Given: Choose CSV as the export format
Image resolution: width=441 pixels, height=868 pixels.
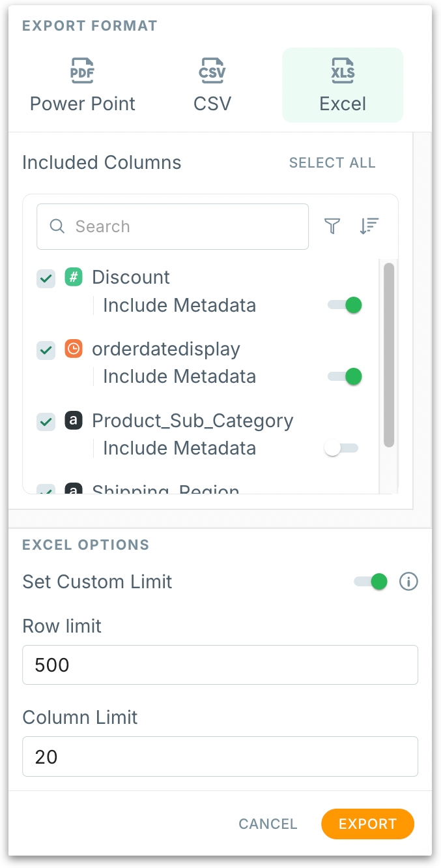Looking at the screenshot, I should pyautogui.click(x=212, y=85).
